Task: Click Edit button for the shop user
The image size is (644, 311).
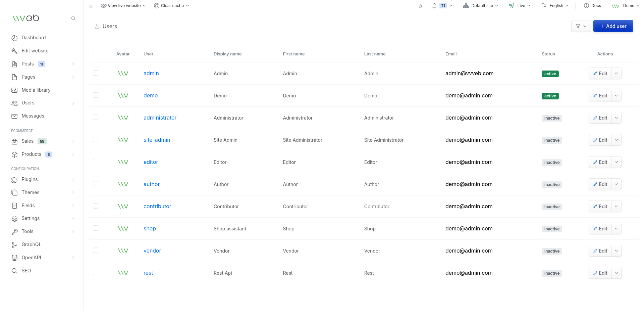Action: (600, 229)
